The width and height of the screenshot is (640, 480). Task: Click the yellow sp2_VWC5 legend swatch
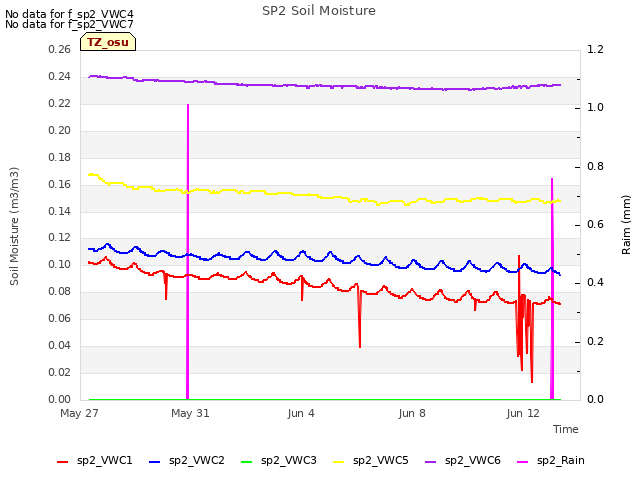(x=338, y=462)
